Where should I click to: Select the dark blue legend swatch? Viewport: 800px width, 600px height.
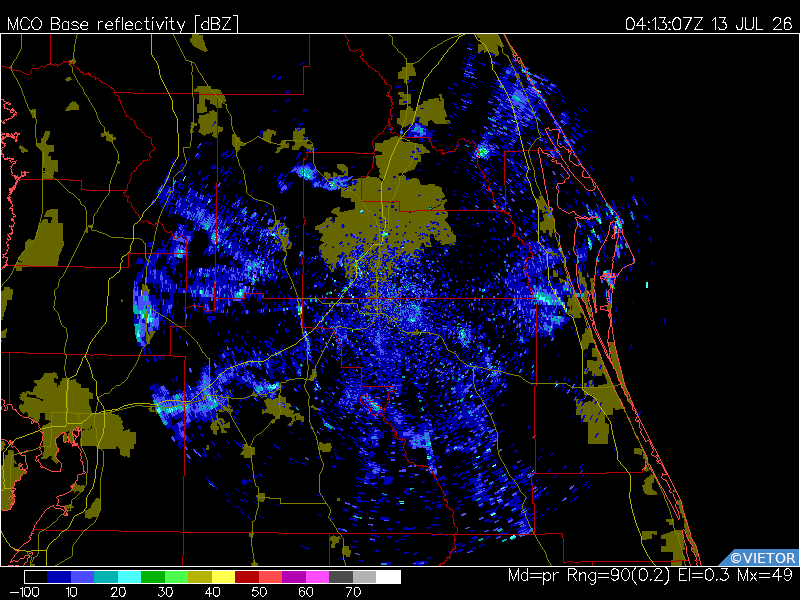coord(59,577)
